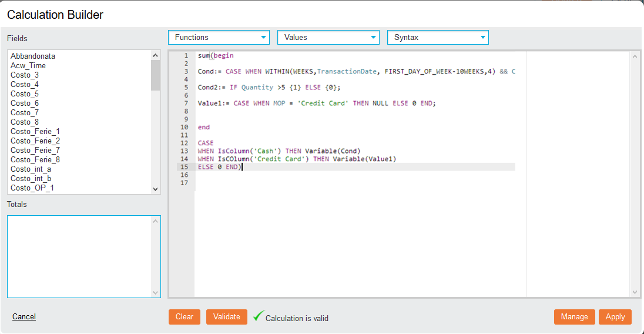Select the Costo_6 field

click(25, 103)
